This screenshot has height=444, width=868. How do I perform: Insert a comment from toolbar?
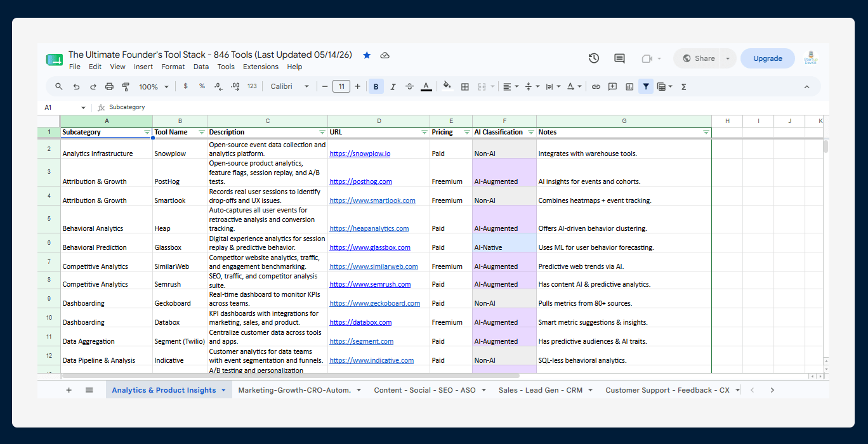(x=612, y=87)
